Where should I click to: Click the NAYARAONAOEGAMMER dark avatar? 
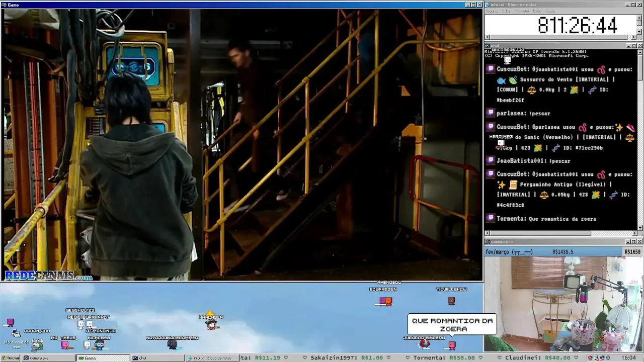172,344
